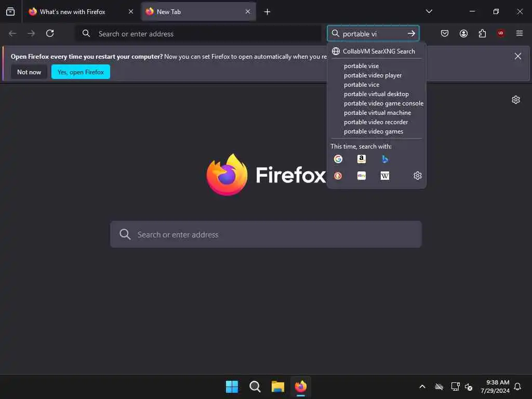Choose CollabVM SearXNG Search engine header
Image resolution: width=532 pixels, height=399 pixels.
376,51
